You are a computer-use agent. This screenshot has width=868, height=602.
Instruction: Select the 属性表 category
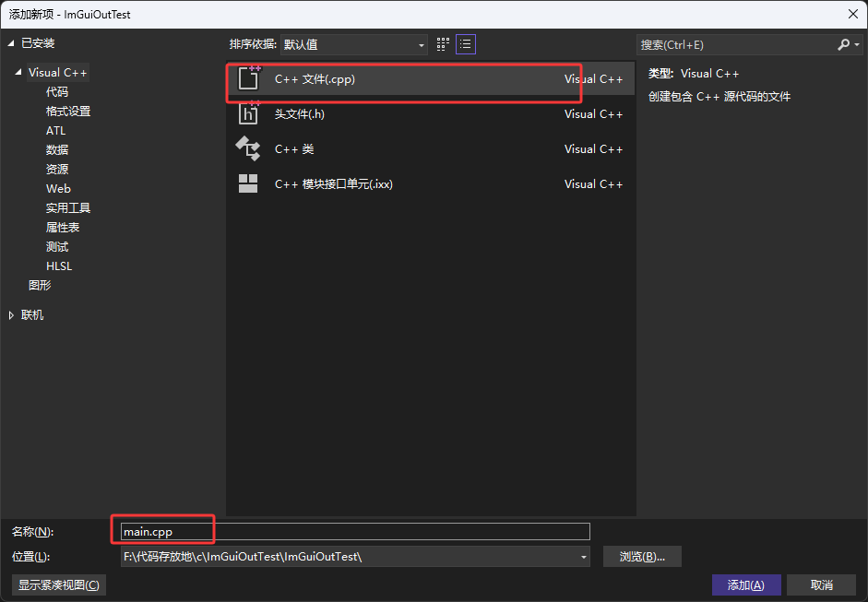pos(63,228)
